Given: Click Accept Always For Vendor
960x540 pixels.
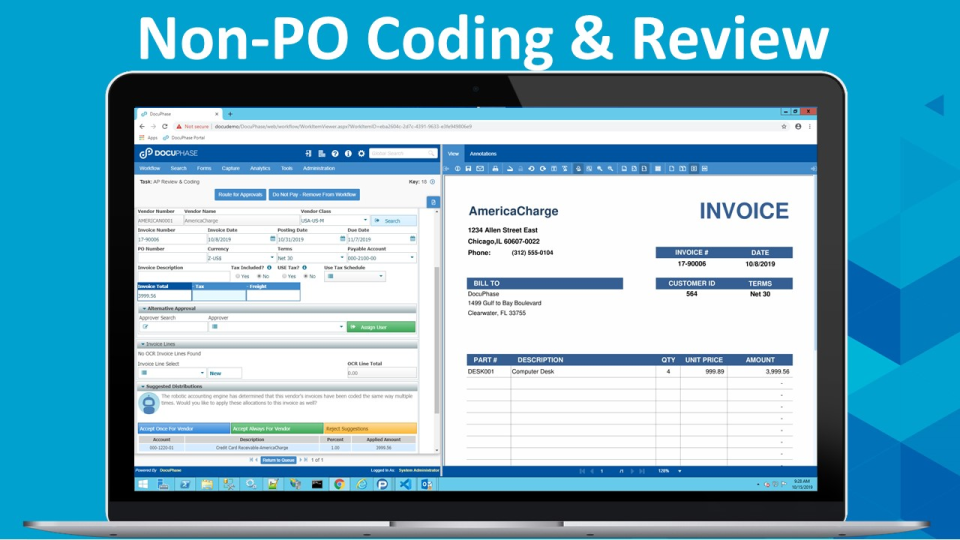Looking at the screenshot, I should click(277, 429).
